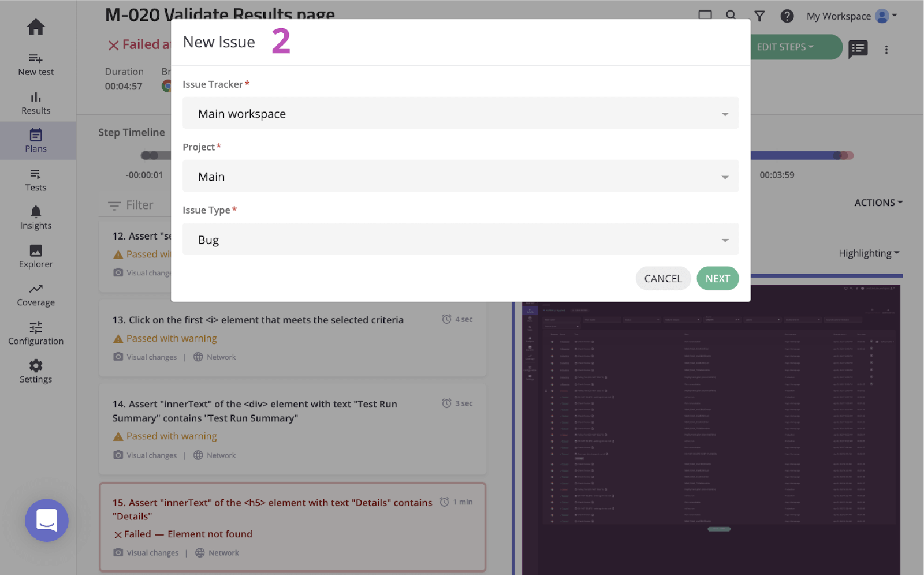The width and height of the screenshot is (924, 576).
Task: Open the Intercom chat bubble
Action: click(x=46, y=521)
